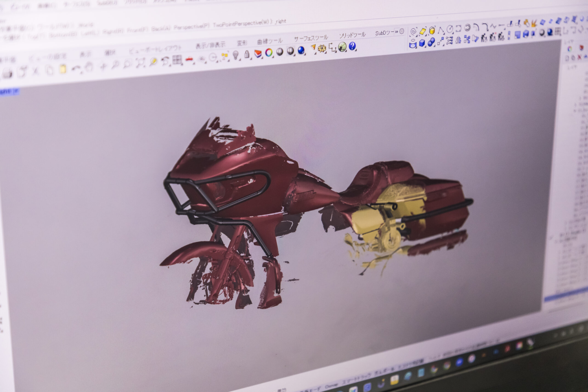
Task: Click the padlock Lock objects icon
Action: (247, 54)
